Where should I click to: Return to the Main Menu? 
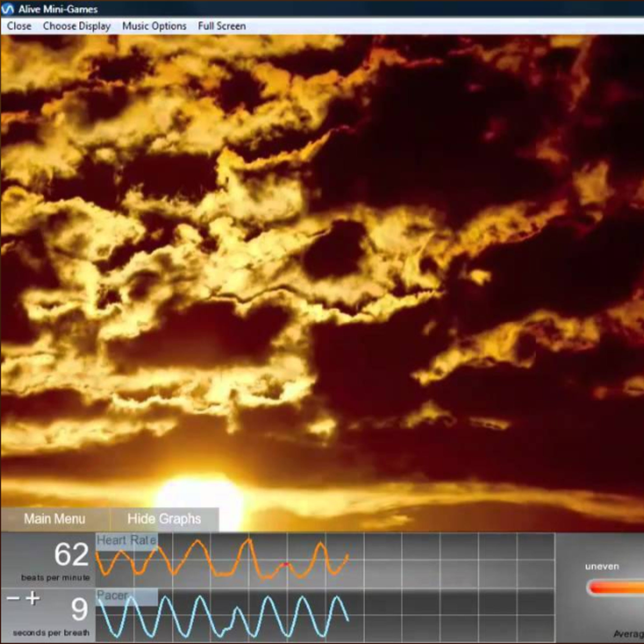point(55,519)
